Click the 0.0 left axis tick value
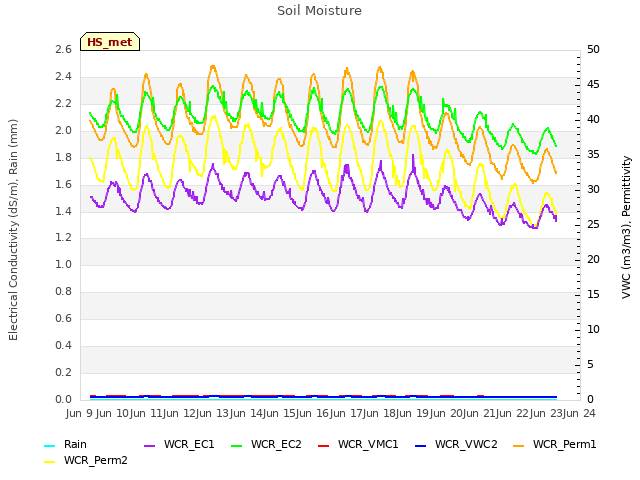 point(64,400)
